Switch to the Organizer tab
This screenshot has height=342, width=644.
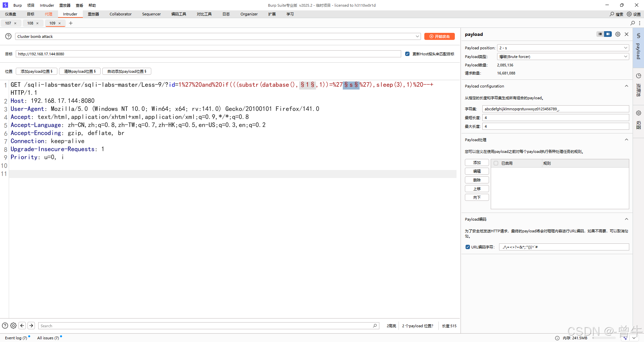pos(249,14)
